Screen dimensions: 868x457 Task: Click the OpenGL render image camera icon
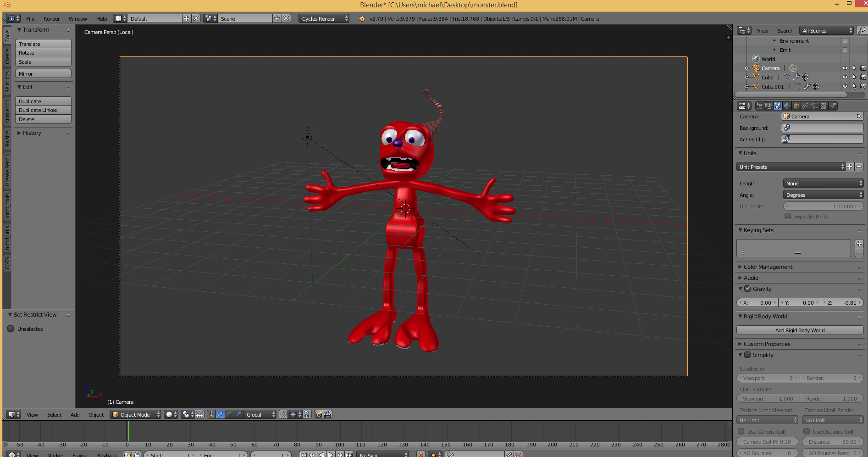(319, 414)
